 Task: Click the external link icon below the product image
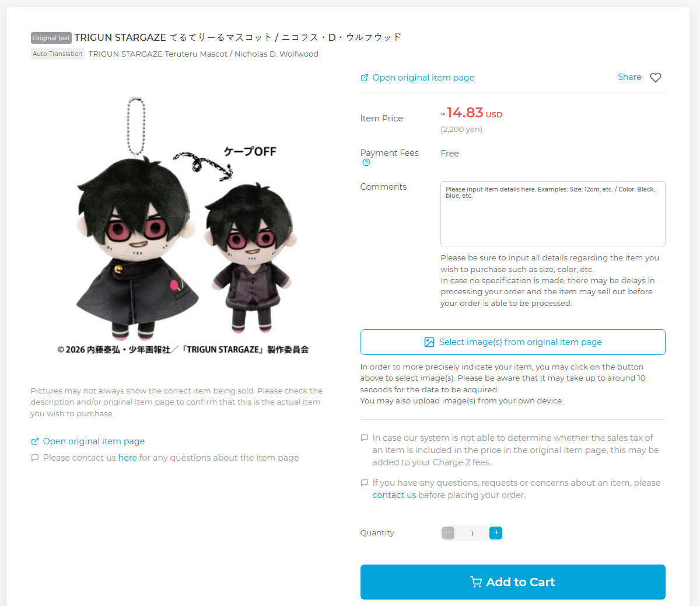[x=35, y=441]
